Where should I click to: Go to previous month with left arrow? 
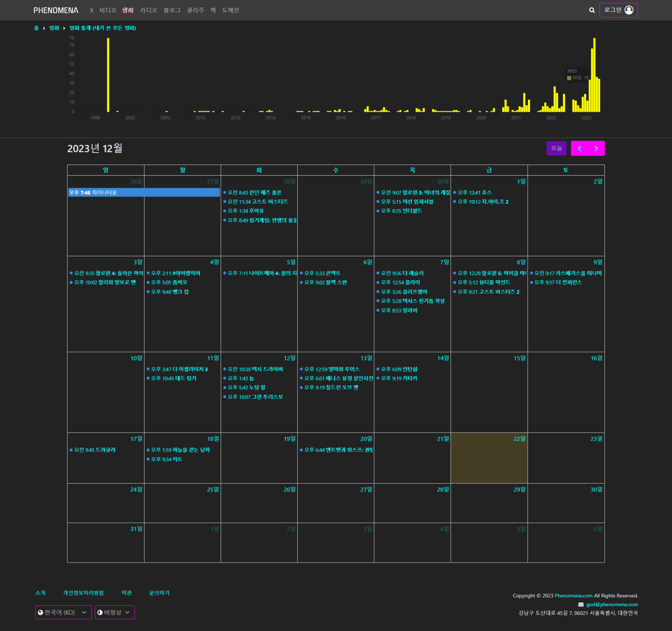580,148
